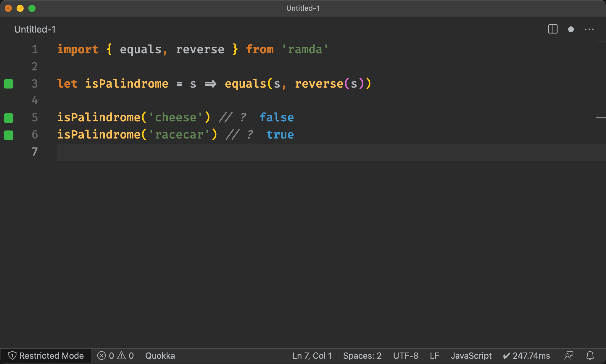Open the errors and warnings problems indicator
Image resolution: width=606 pixels, height=364 pixels.
116,356
